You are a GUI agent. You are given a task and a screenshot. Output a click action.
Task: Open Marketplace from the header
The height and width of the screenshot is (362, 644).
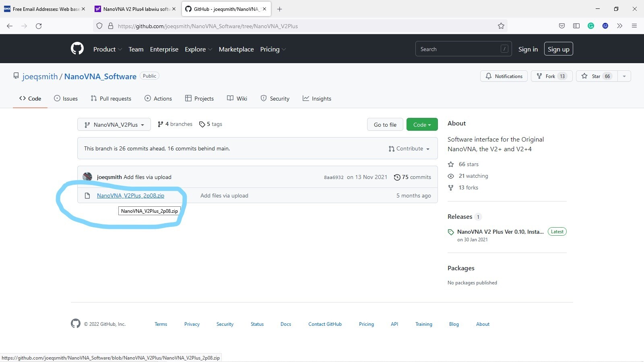pyautogui.click(x=236, y=49)
